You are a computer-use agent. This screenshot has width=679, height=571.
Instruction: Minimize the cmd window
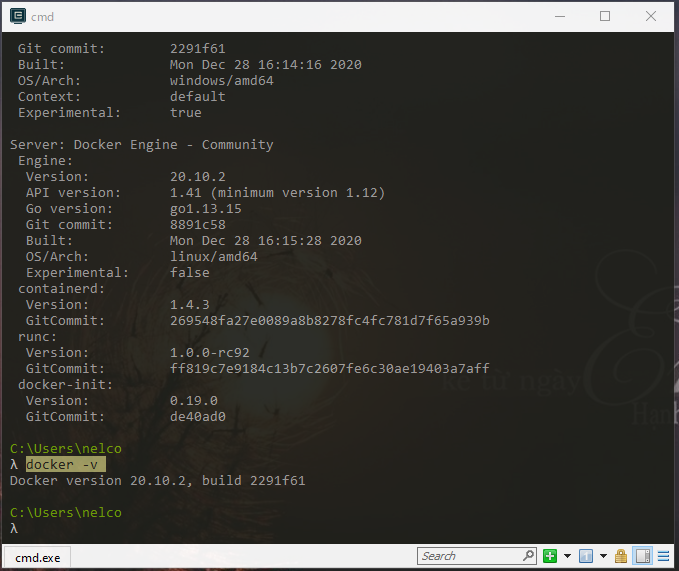[560, 16]
